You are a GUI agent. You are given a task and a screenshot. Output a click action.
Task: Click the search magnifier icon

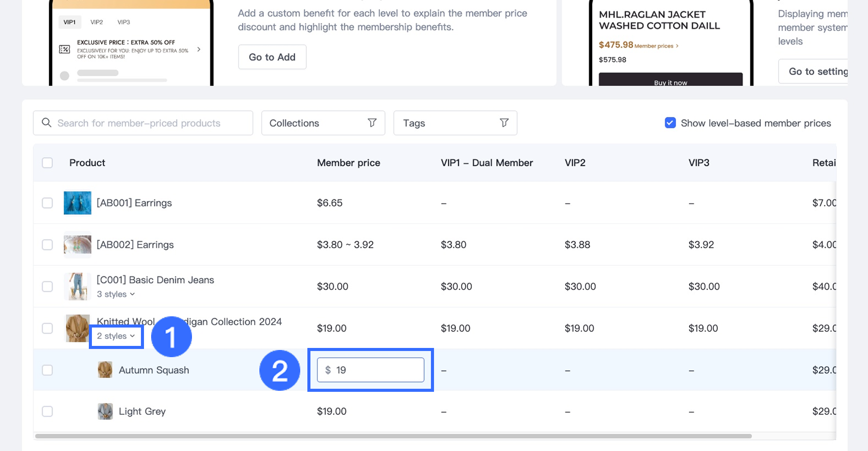click(x=46, y=123)
